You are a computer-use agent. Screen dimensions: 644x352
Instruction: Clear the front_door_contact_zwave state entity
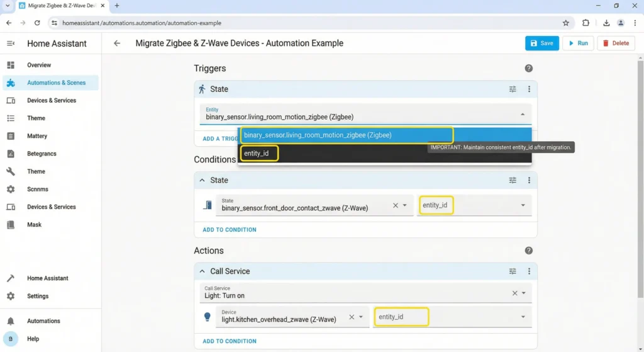[x=395, y=205]
